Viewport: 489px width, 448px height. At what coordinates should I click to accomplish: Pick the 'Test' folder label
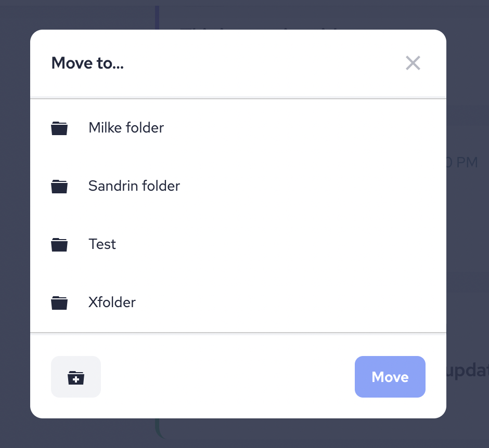[x=102, y=244]
